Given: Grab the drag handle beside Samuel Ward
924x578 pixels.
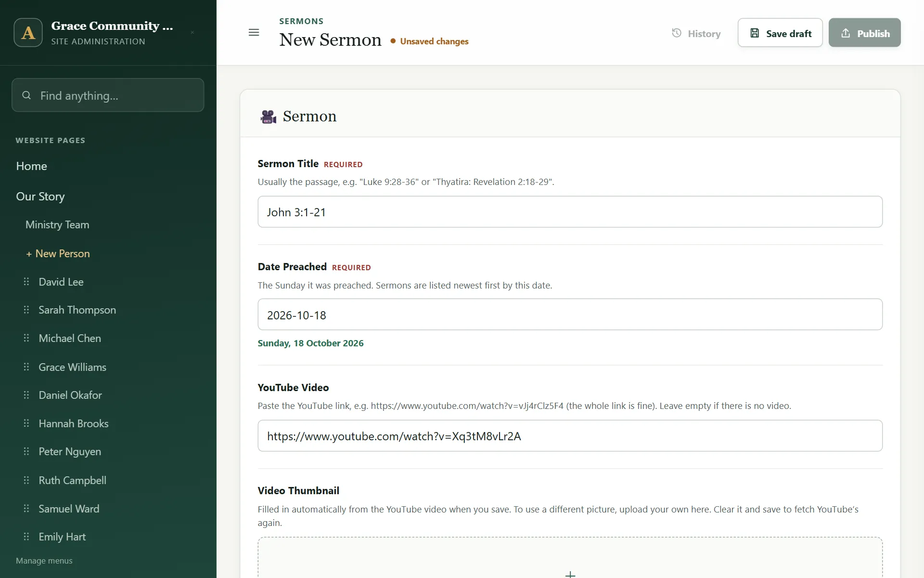Looking at the screenshot, I should [26, 509].
